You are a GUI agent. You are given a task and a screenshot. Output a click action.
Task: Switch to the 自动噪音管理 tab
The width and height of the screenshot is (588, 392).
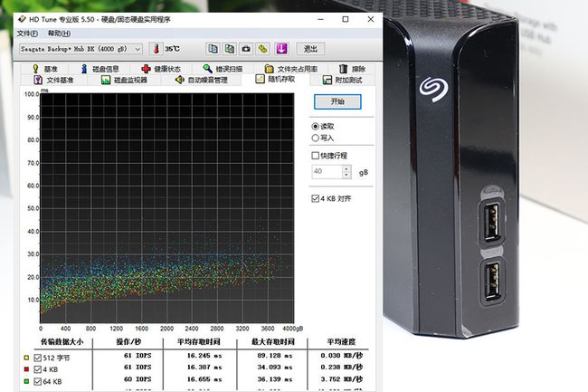[x=202, y=80]
